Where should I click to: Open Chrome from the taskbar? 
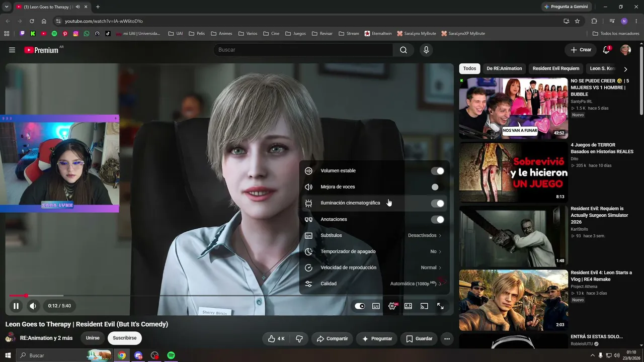pyautogui.click(x=122, y=355)
